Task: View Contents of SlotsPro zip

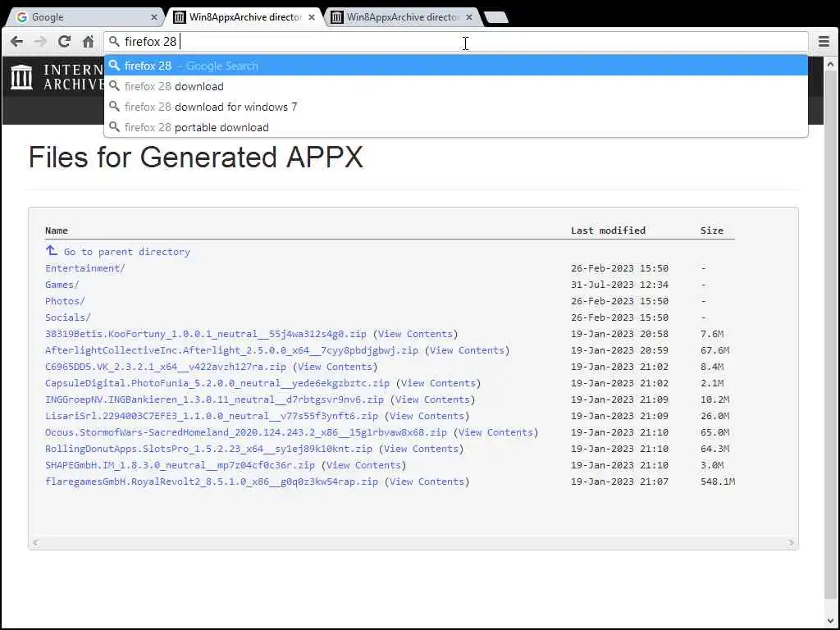Action: 421,449
